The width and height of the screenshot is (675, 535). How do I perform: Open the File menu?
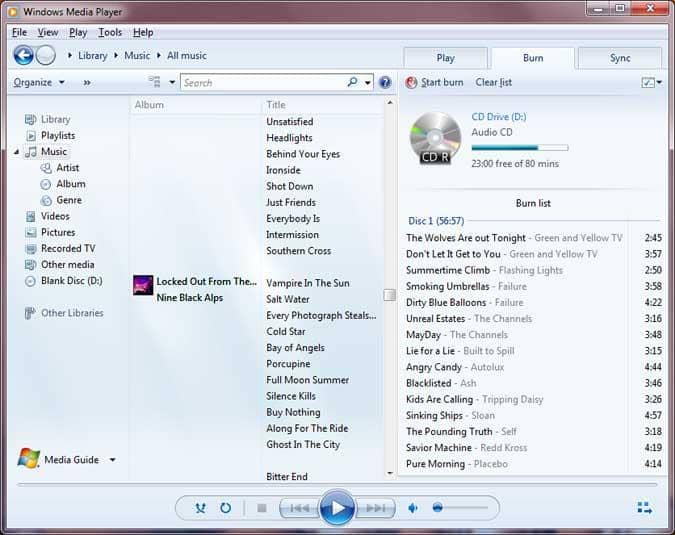tap(19, 32)
